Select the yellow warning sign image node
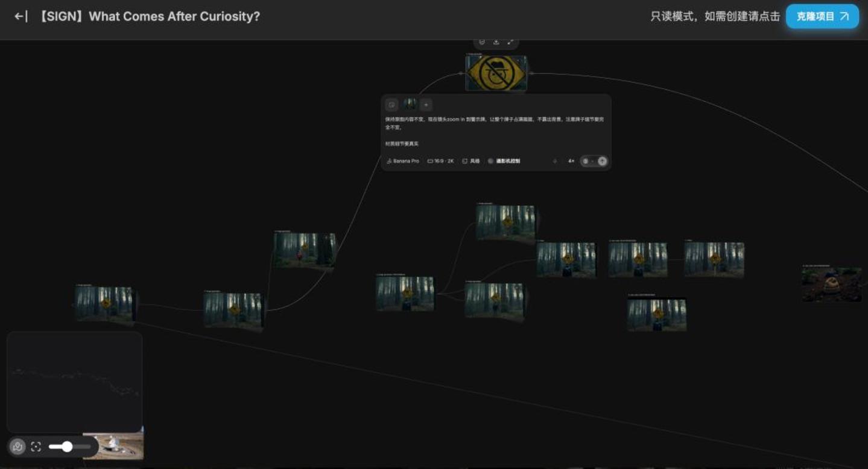 (x=496, y=73)
